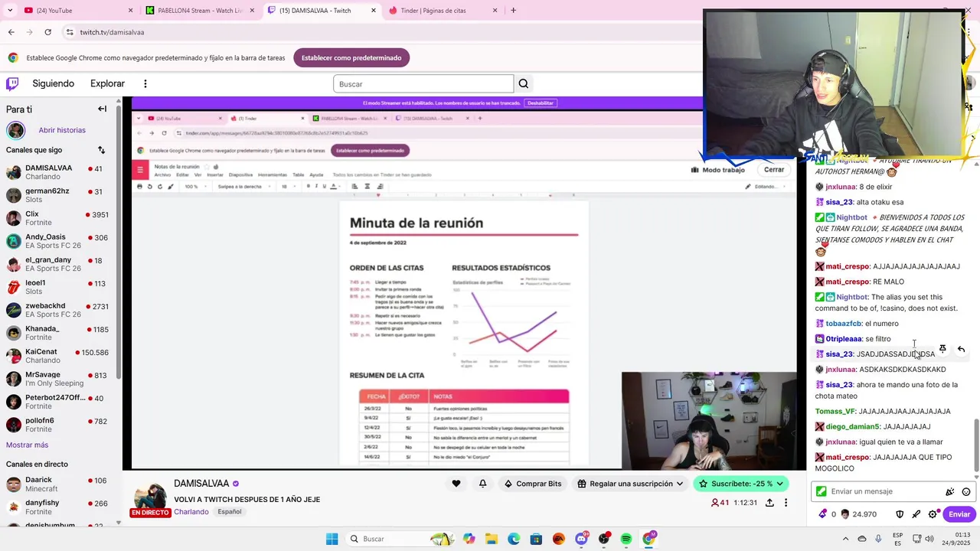Click the search magnifier button

[524, 83]
